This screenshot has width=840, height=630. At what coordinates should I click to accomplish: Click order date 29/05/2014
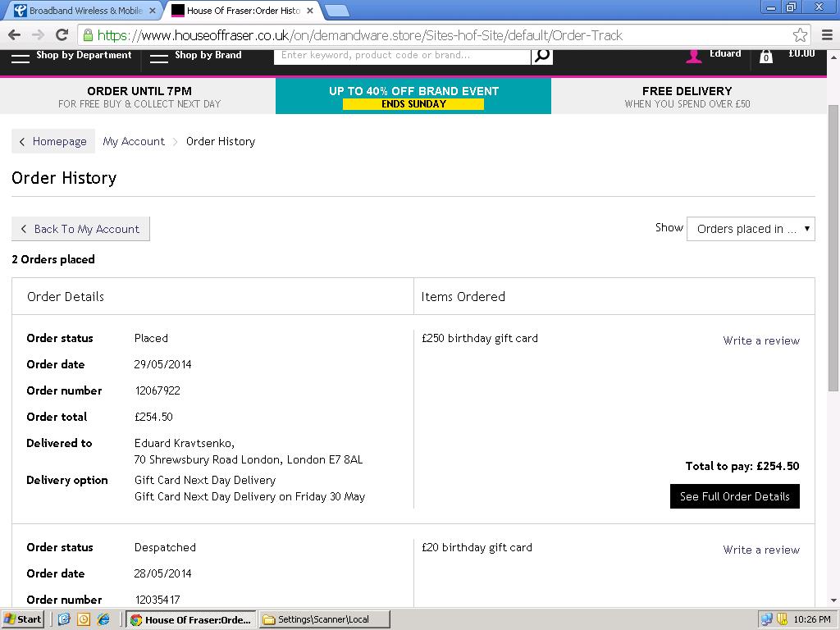tap(163, 364)
